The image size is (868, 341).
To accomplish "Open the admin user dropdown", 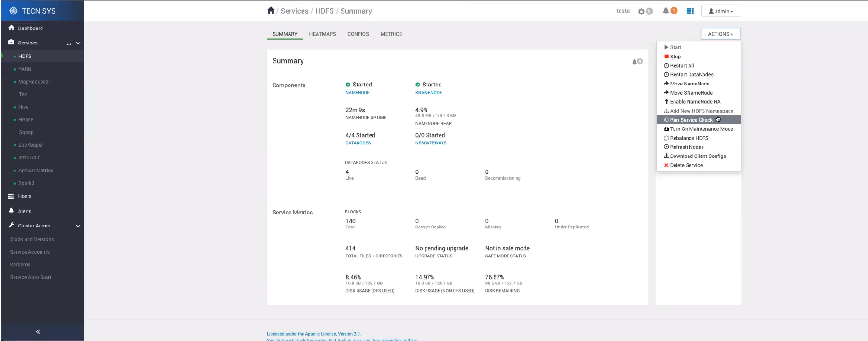I will coord(721,11).
